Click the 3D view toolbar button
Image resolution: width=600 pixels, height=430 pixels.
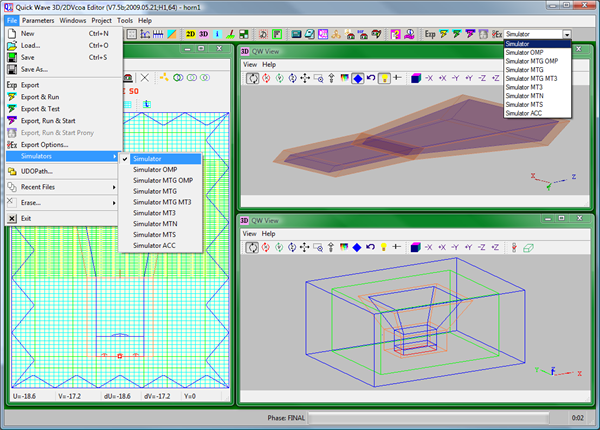pyautogui.click(x=205, y=34)
